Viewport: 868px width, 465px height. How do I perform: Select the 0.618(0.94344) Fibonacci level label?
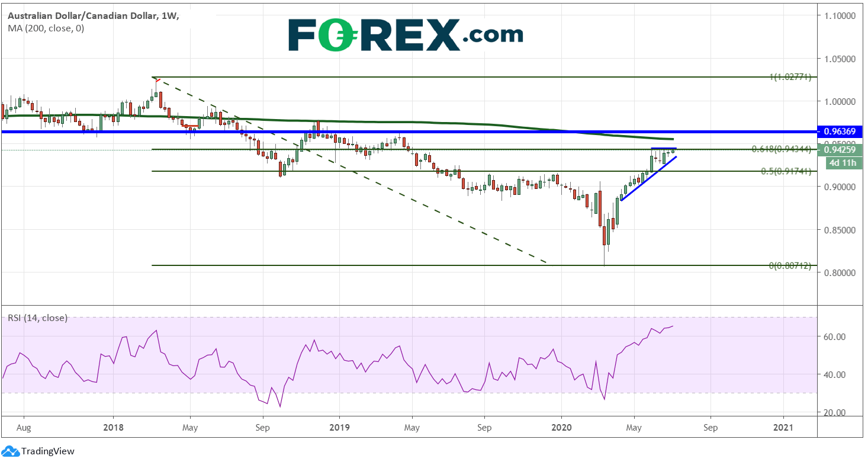[x=782, y=149]
